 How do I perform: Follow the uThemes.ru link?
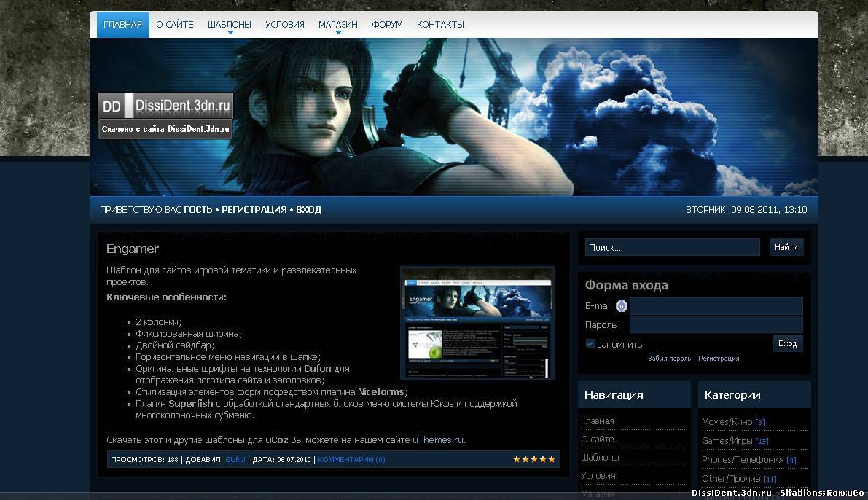point(438,440)
